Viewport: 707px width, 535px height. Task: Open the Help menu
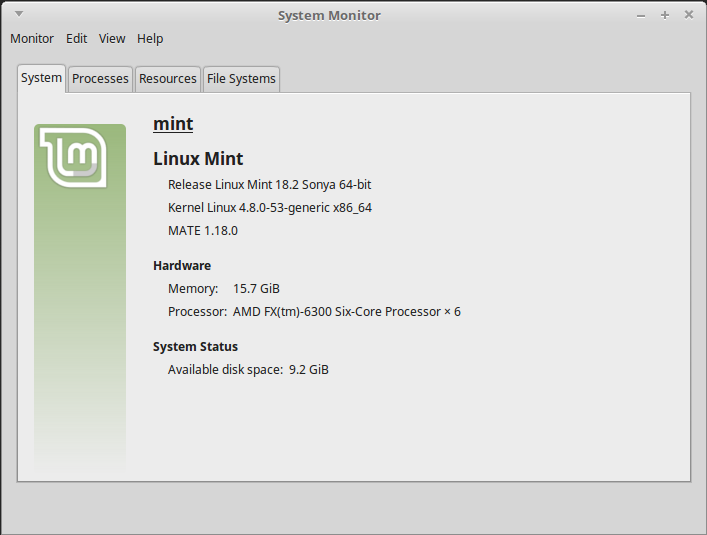pos(150,39)
